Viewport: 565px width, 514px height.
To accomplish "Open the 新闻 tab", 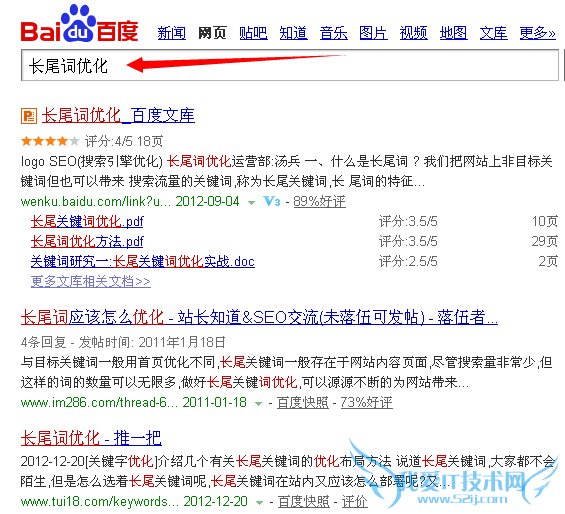I will click(172, 33).
